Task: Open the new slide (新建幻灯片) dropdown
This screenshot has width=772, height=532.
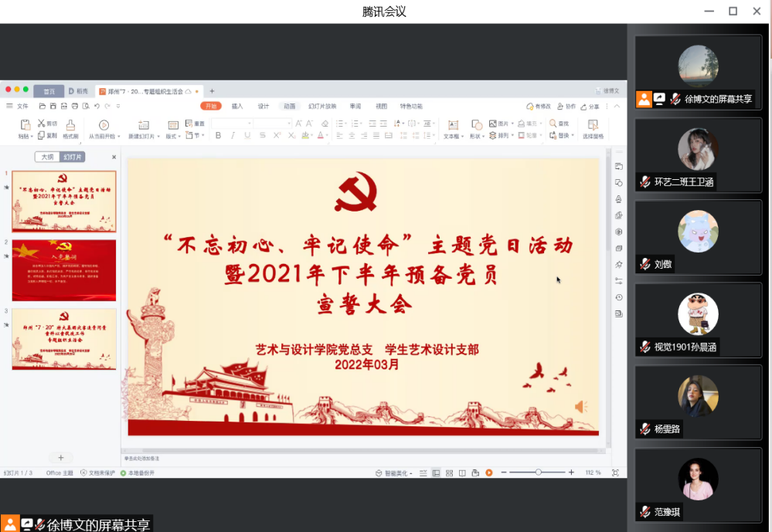Action: [144, 137]
